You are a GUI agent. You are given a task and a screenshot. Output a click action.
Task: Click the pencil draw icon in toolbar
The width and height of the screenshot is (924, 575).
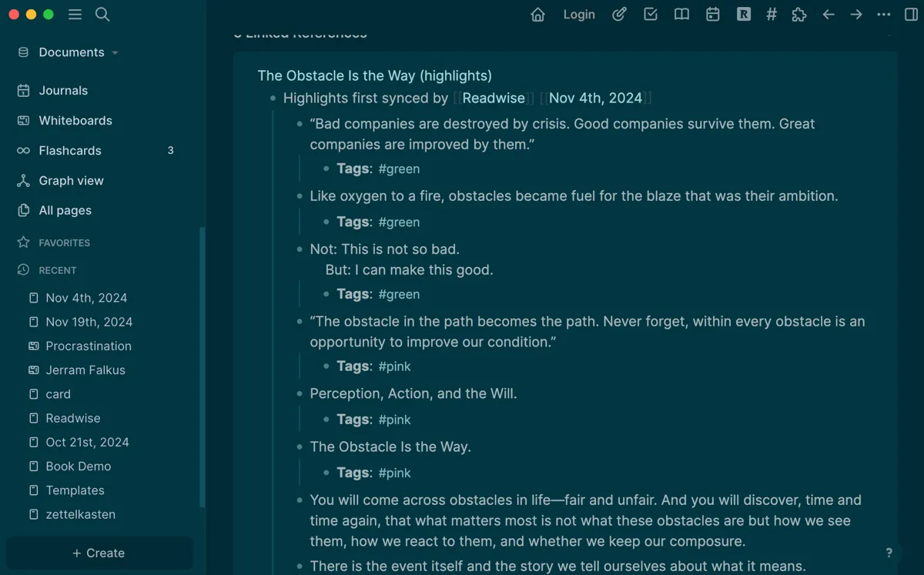[x=619, y=15]
